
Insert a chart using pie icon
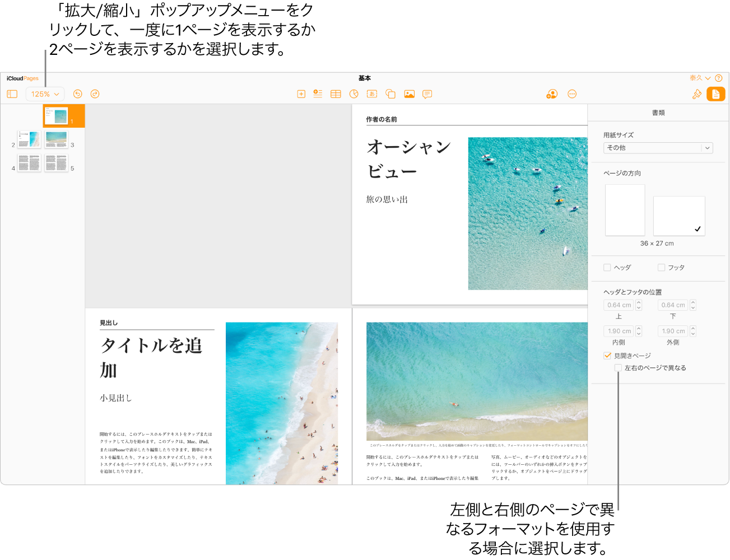354,94
